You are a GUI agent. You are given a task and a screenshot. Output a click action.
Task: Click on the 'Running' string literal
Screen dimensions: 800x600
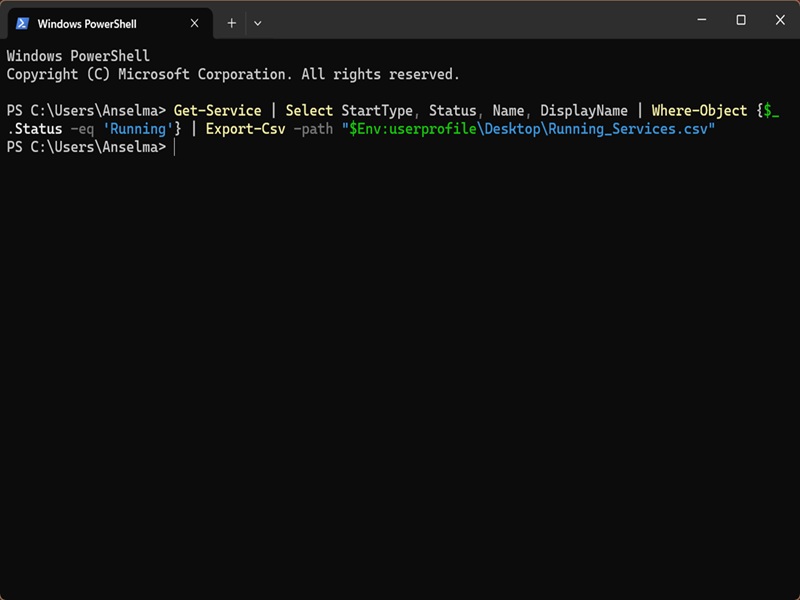tap(138, 129)
